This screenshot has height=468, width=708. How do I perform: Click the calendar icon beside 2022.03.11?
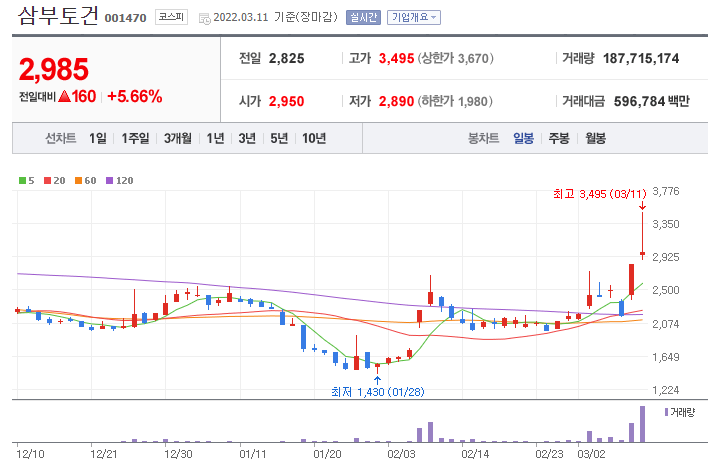point(205,19)
